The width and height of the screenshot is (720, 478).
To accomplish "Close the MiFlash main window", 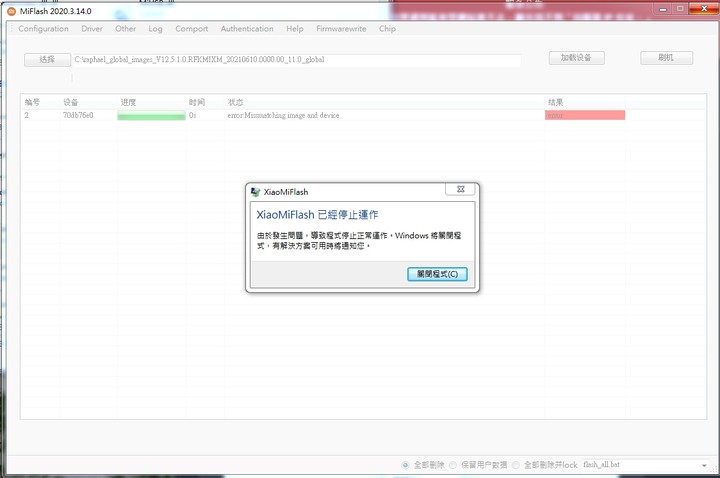I will pos(704,9).
